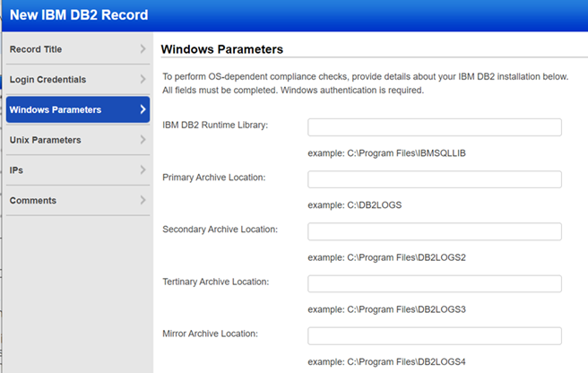The image size is (588, 373).
Task: Expand the Record Title chevron arrow
Action: [x=143, y=49]
